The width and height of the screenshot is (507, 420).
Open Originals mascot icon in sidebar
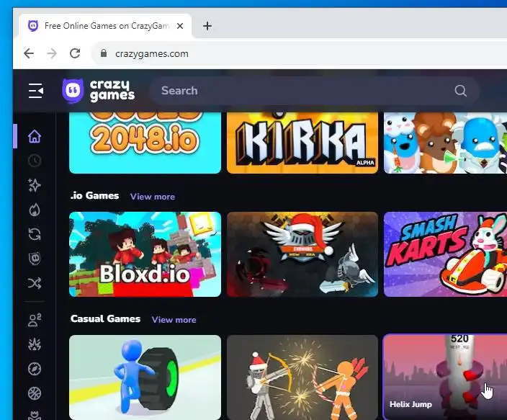tap(35, 259)
